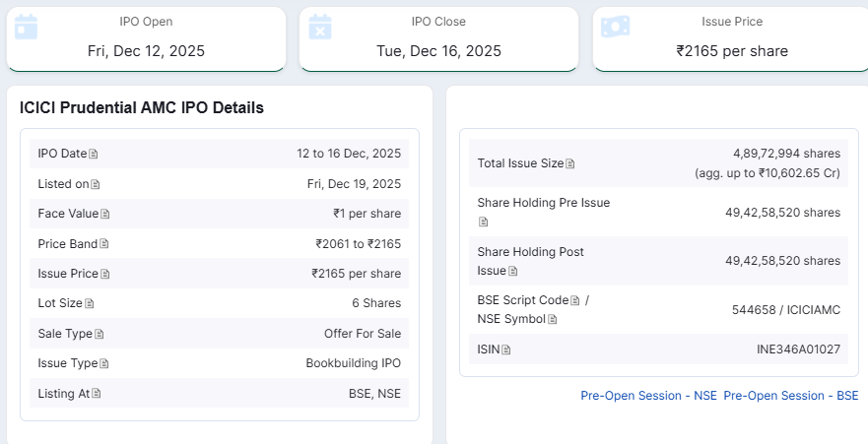Click the BSE Script Code info icon

(575, 300)
